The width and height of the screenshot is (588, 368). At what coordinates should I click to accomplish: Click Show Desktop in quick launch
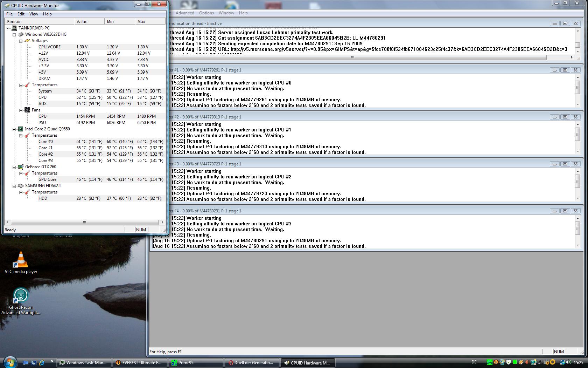[26, 363]
